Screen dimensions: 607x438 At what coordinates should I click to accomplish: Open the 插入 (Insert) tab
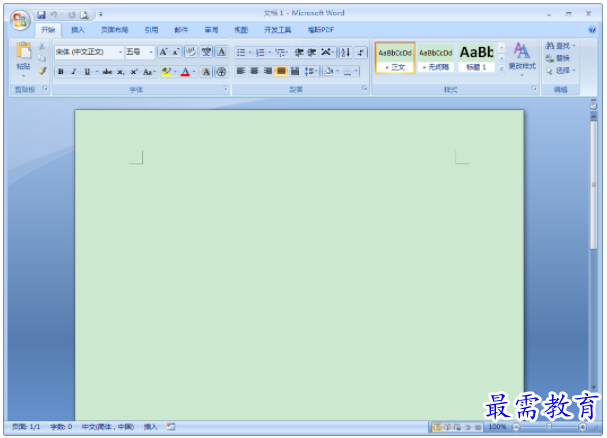pyautogui.click(x=78, y=30)
